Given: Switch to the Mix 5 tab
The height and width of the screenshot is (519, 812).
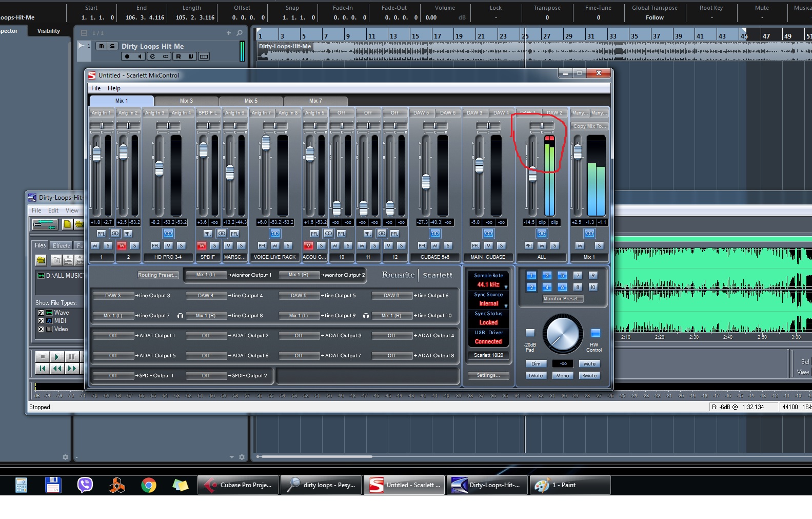Looking at the screenshot, I should (251, 101).
